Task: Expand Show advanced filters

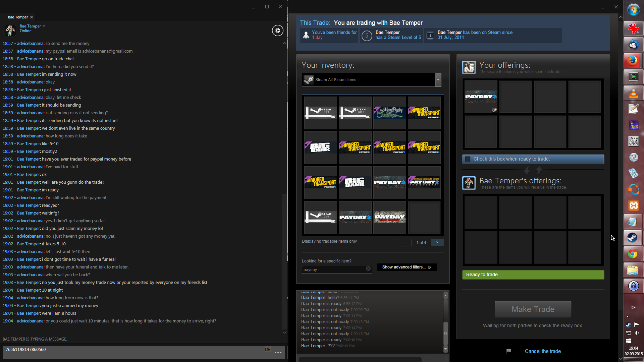Action: [x=407, y=267]
